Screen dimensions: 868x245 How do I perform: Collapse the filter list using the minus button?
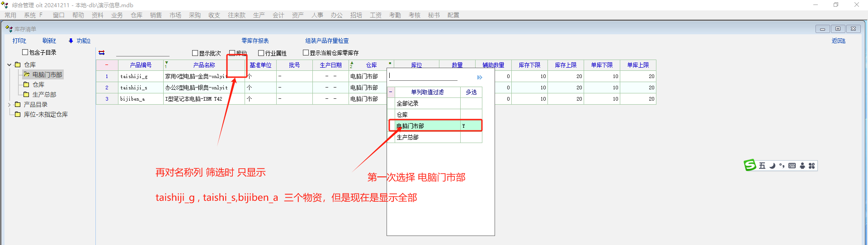coord(391,92)
